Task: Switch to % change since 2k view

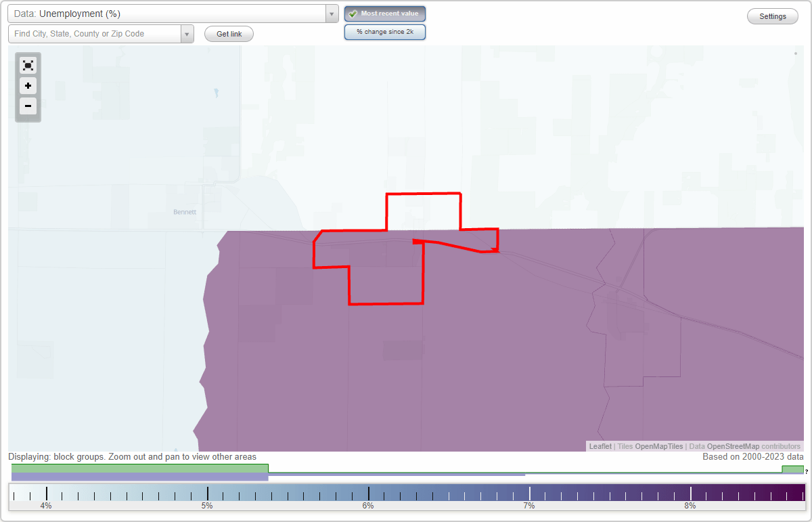Action: click(x=385, y=31)
